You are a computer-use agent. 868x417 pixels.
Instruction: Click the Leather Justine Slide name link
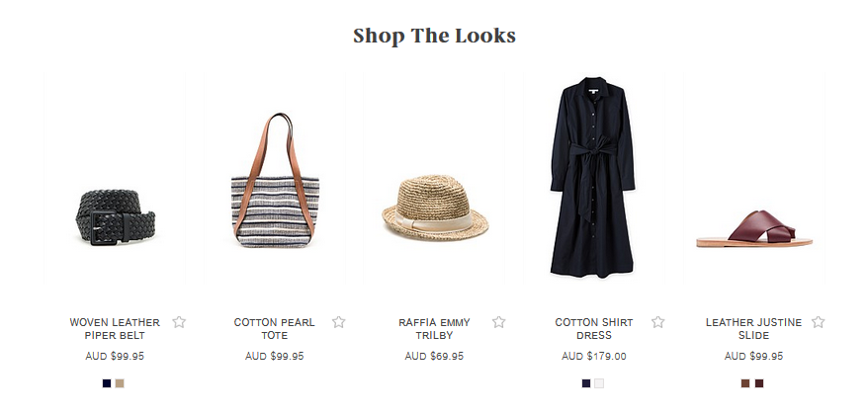point(753,328)
